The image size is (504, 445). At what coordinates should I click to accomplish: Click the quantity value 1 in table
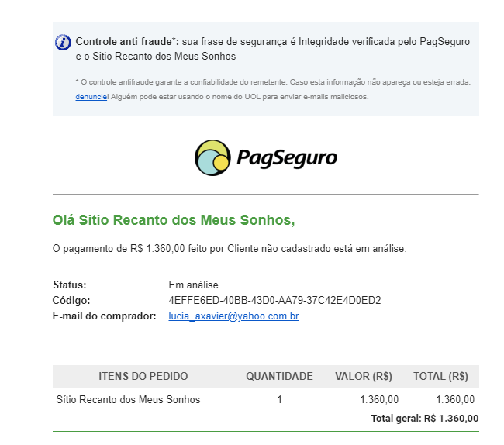(x=279, y=400)
